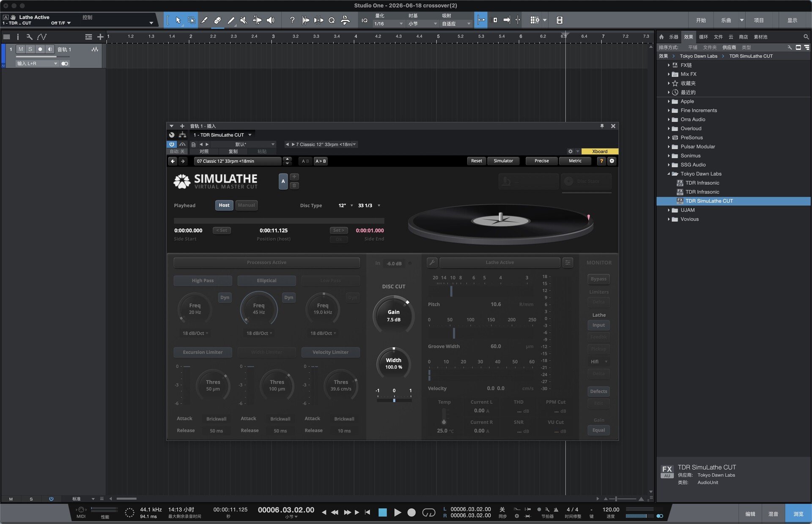Click the Equal gain button
The height and width of the screenshot is (524, 812).
[598, 430]
